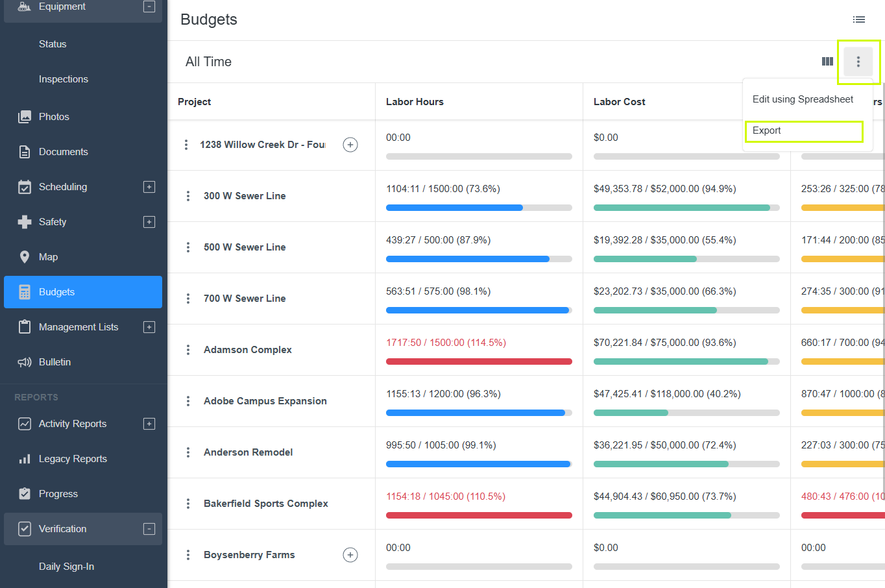Go to Status under Equipment
The height and width of the screenshot is (588, 885).
point(53,44)
